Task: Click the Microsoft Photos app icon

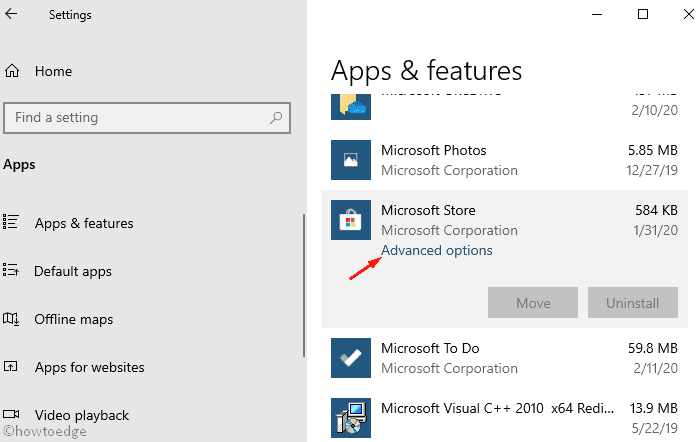Action: point(351,160)
